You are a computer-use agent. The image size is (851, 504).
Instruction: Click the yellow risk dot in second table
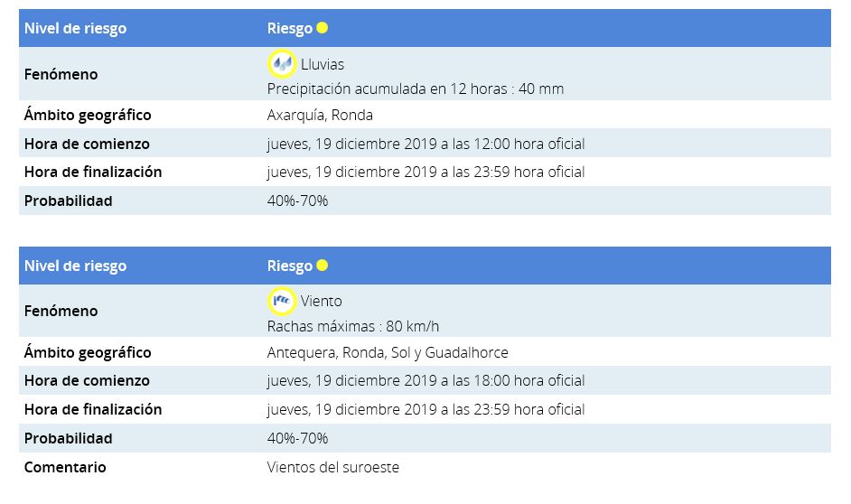pyautogui.click(x=322, y=266)
